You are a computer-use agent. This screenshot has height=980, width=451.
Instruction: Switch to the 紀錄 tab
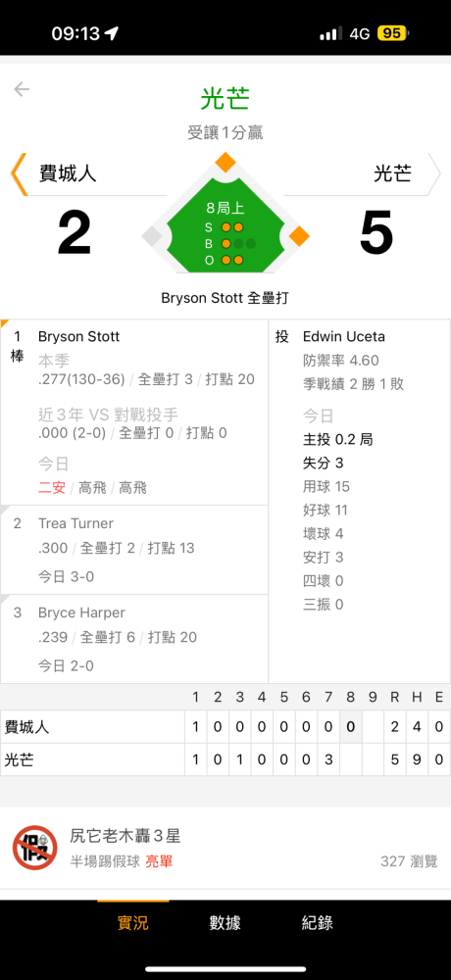[317, 922]
